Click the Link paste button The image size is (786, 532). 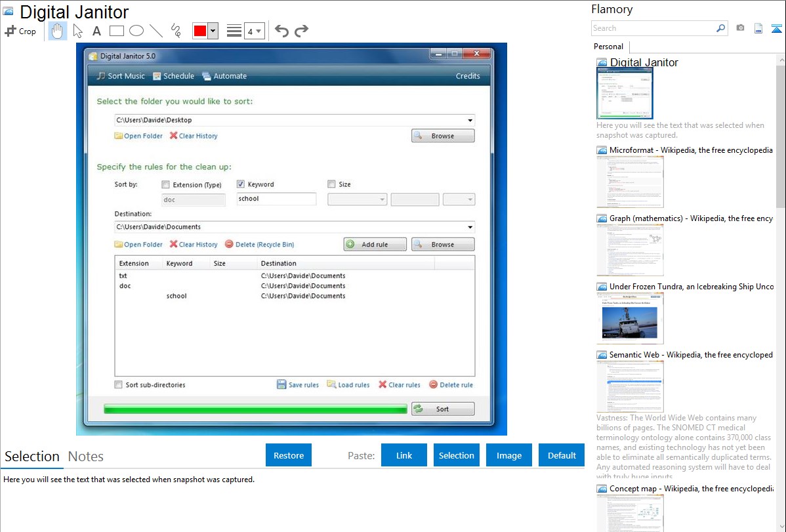point(404,455)
